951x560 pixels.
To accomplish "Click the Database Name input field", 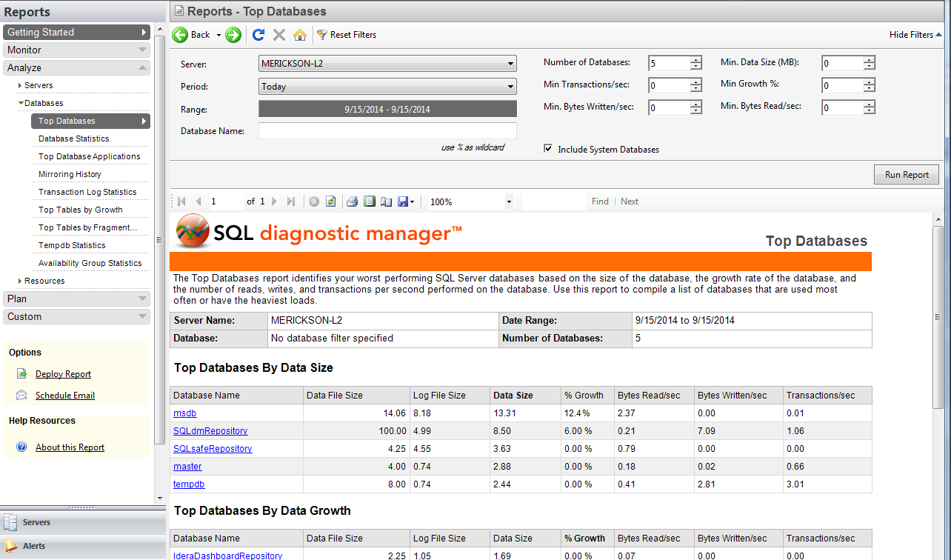I will (387, 131).
